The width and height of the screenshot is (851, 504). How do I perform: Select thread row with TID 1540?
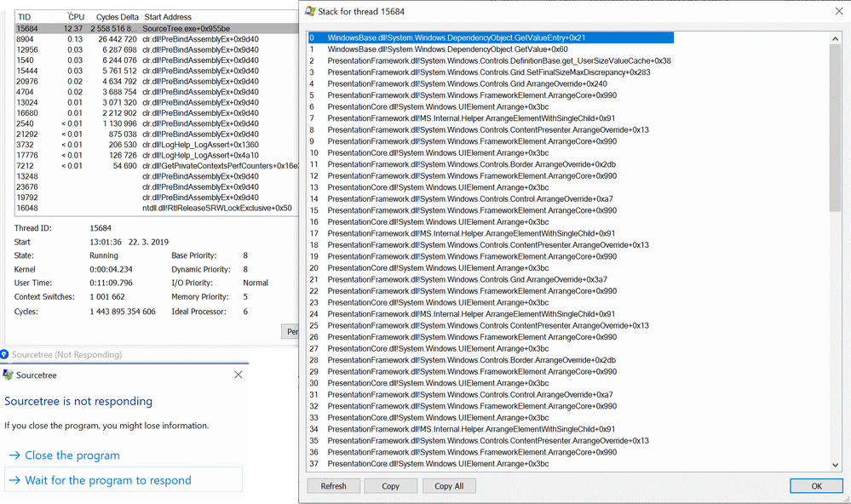[157, 60]
